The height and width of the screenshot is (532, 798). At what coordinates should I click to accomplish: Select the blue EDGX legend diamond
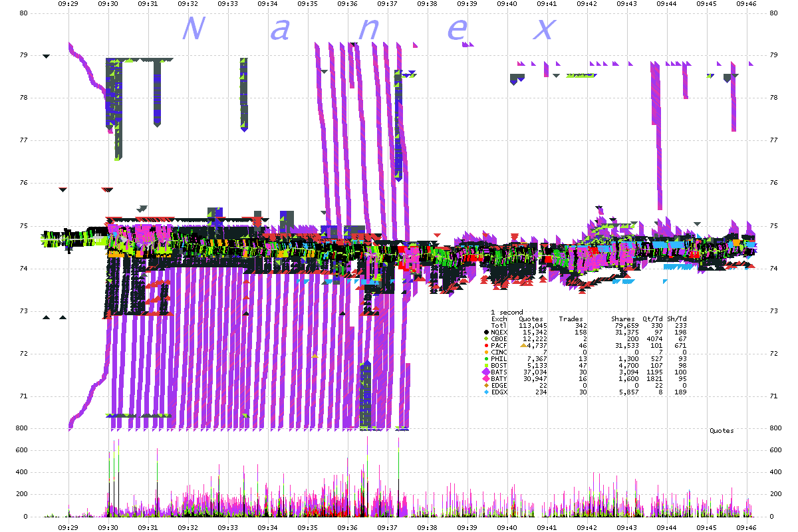click(x=486, y=392)
